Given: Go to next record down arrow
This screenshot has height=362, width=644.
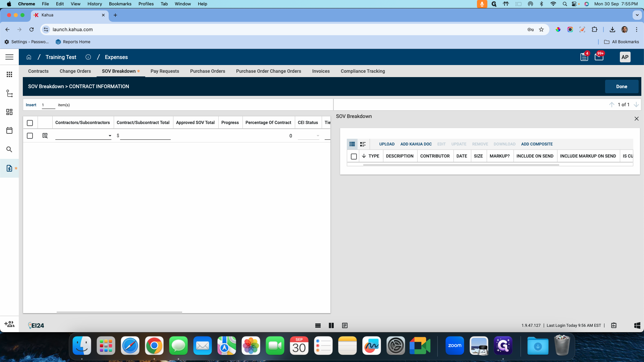Looking at the screenshot, I should (636, 105).
